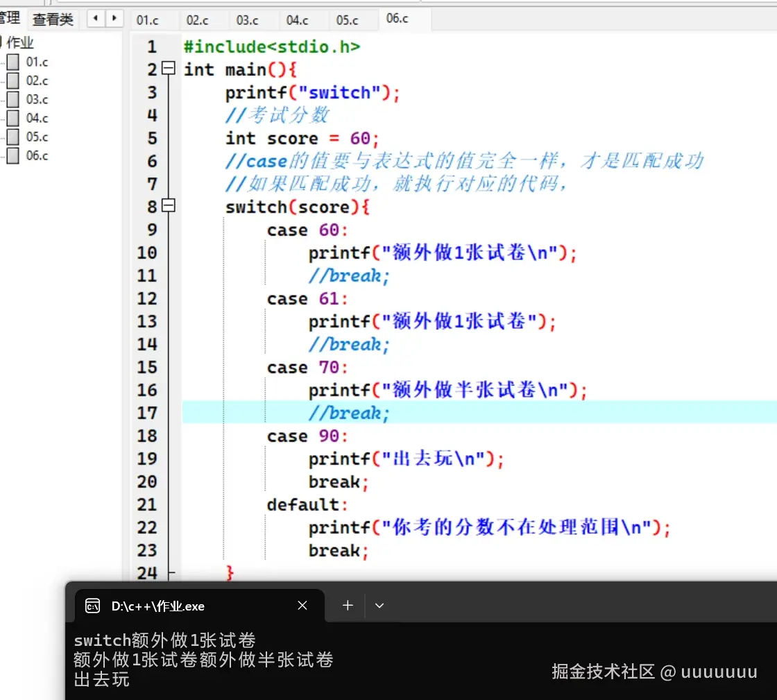Click line number 17 in the gutter
The height and width of the screenshot is (700, 777).
[x=147, y=413]
